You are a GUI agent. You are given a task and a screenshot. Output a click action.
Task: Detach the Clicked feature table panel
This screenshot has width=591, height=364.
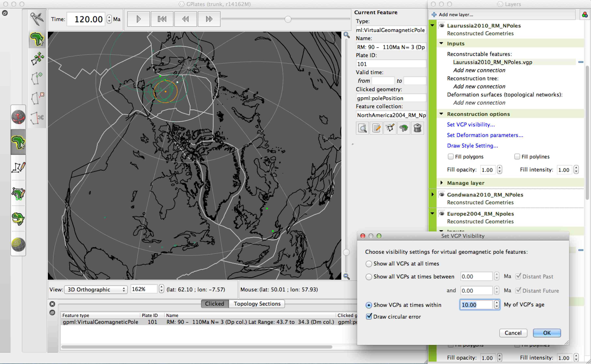pos(52,313)
